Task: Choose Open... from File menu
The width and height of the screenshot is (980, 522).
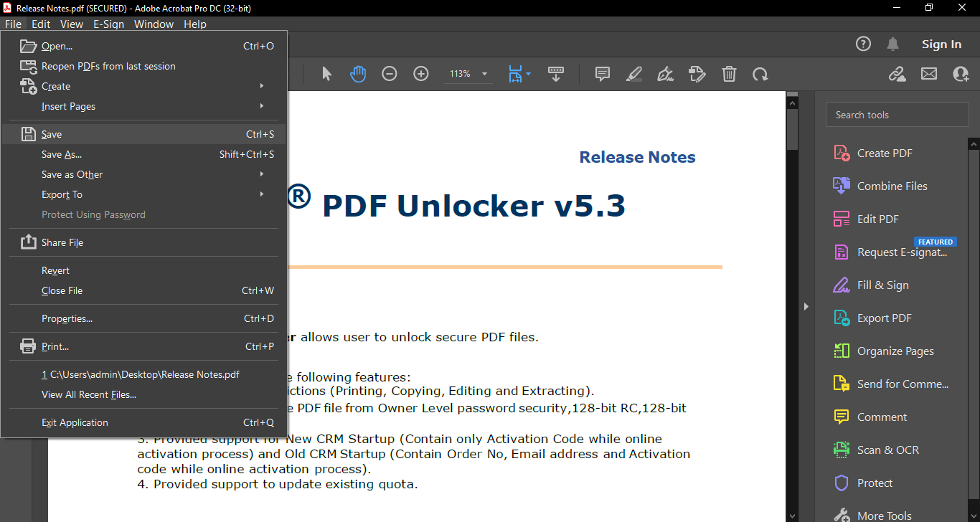Action: pyautogui.click(x=144, y=46)
